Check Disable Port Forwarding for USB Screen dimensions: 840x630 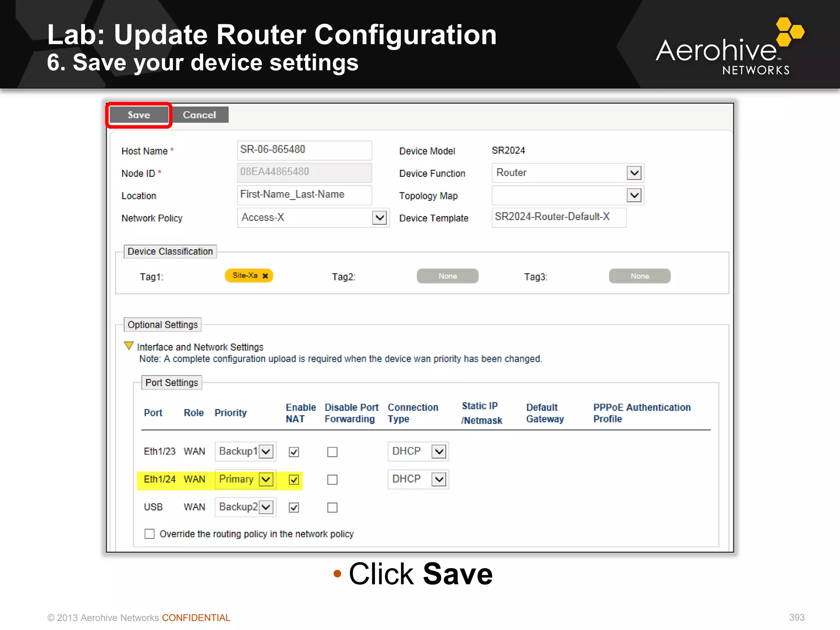pyautogui.click(x=332, y=507)
